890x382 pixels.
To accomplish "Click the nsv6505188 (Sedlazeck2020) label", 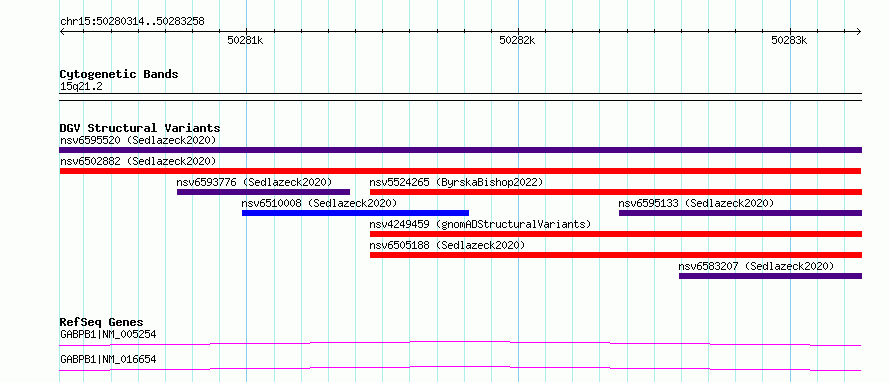I will (447, 245).
